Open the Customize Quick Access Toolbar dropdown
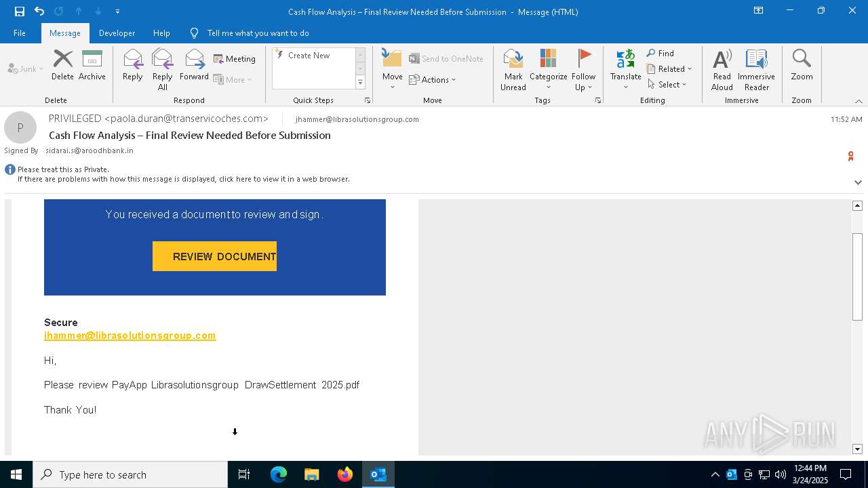Screen dimensions: 868x488 click(x=117, y=12)
